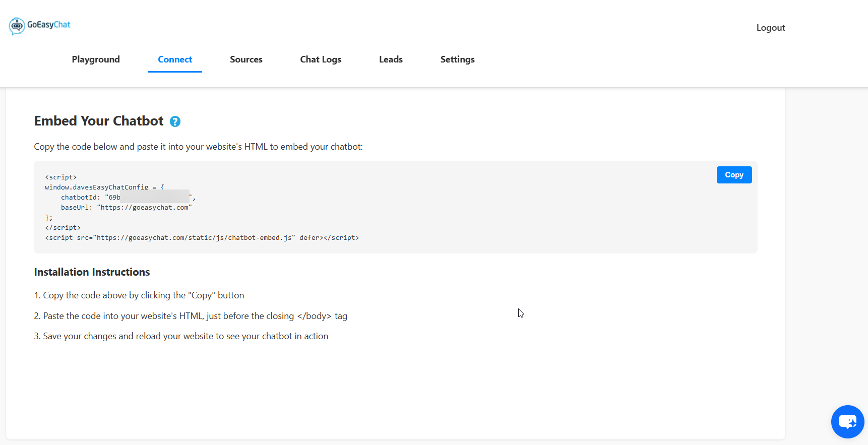Click the Logout link
Screen dimensions: 868x445
pyautogui.click(x=771, y=28)
